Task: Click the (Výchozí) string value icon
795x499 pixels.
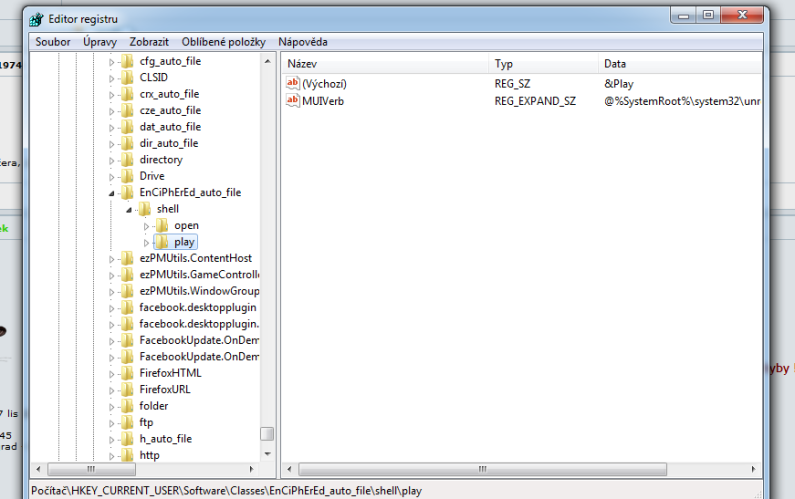Action: [x=292, y=84]
